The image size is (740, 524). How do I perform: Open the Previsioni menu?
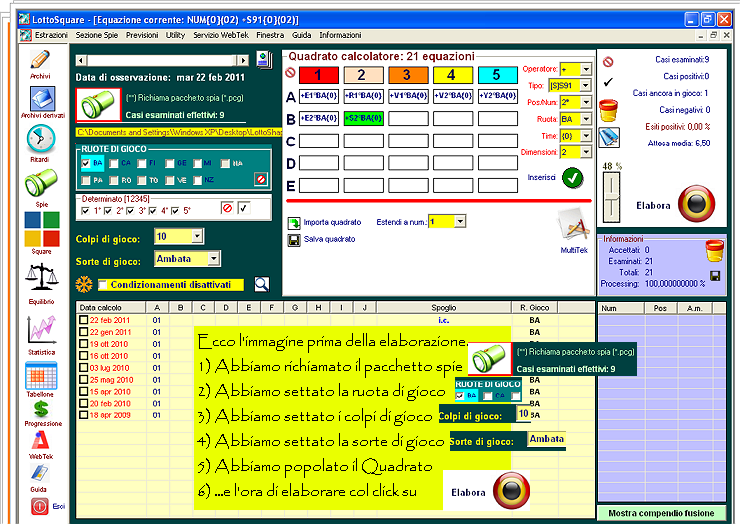(x=142, y=35)
